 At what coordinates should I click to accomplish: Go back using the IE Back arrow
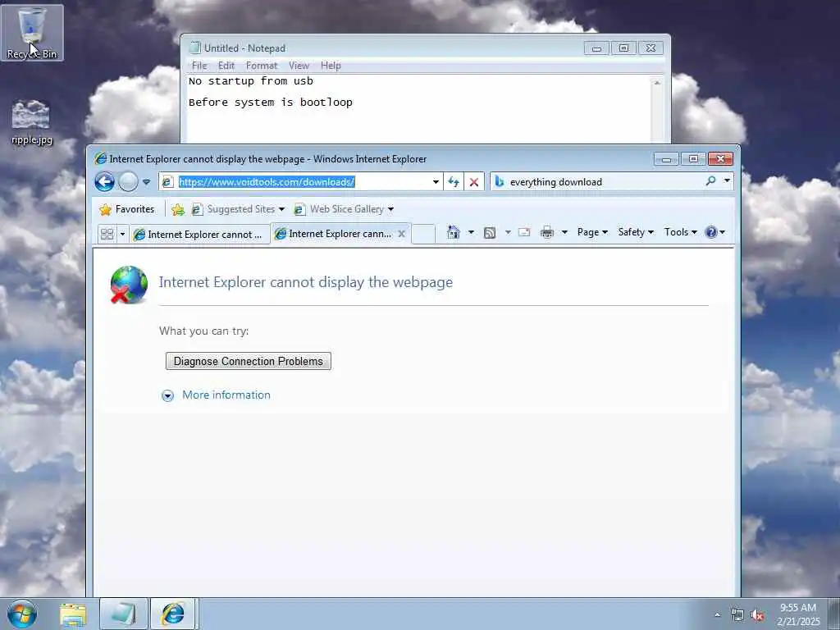(x=104, y=181)
